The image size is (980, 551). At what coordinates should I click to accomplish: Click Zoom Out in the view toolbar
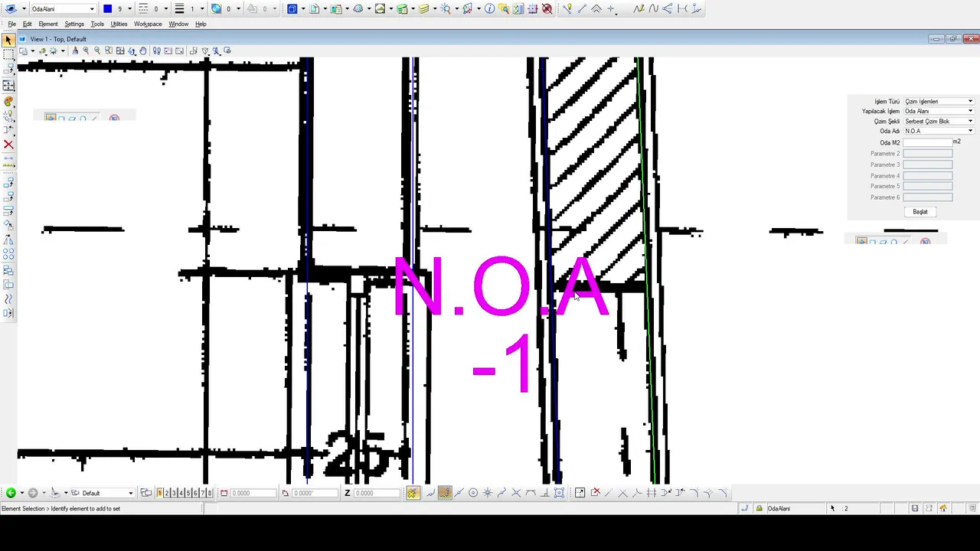(x=97, y=51)
